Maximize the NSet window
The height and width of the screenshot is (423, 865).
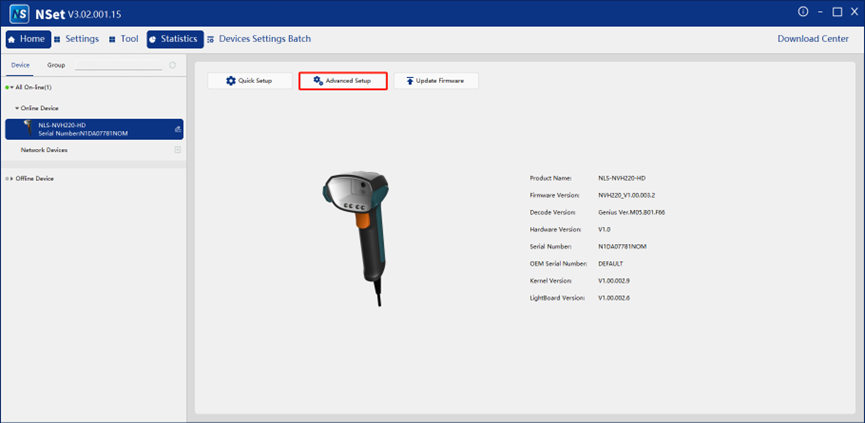[837, 12]
